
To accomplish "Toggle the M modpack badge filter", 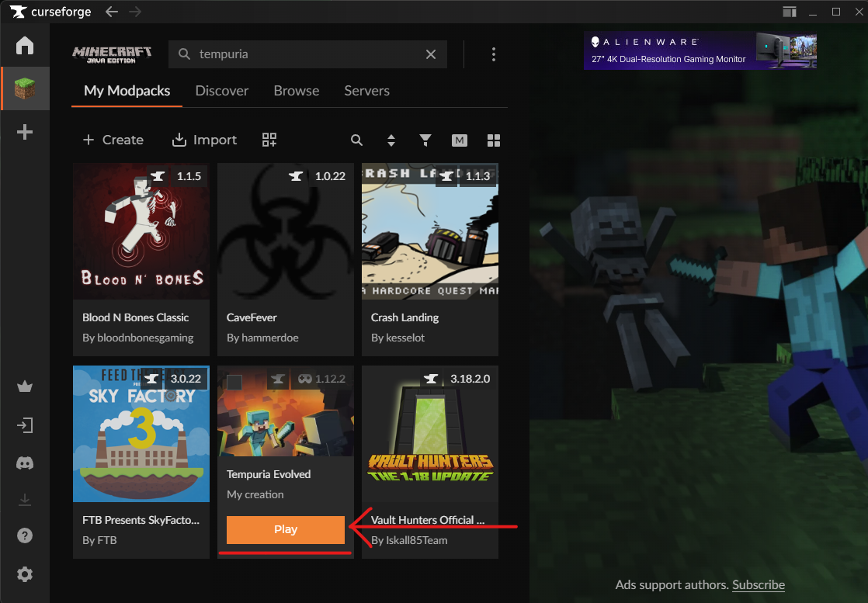I will 460,140.
